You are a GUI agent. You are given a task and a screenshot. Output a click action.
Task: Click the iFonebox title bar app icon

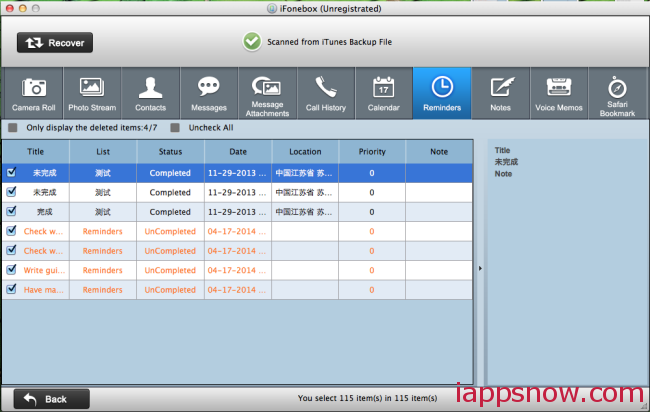click(272, 8)
